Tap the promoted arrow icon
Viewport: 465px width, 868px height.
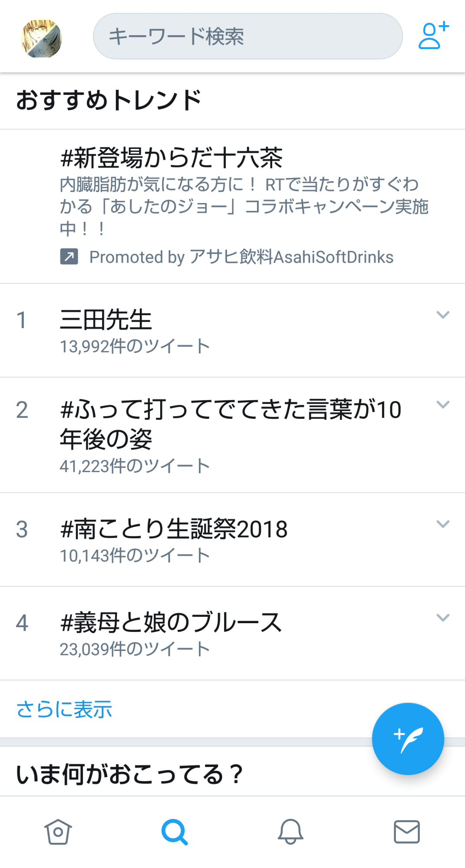click(x=69, y=256)
